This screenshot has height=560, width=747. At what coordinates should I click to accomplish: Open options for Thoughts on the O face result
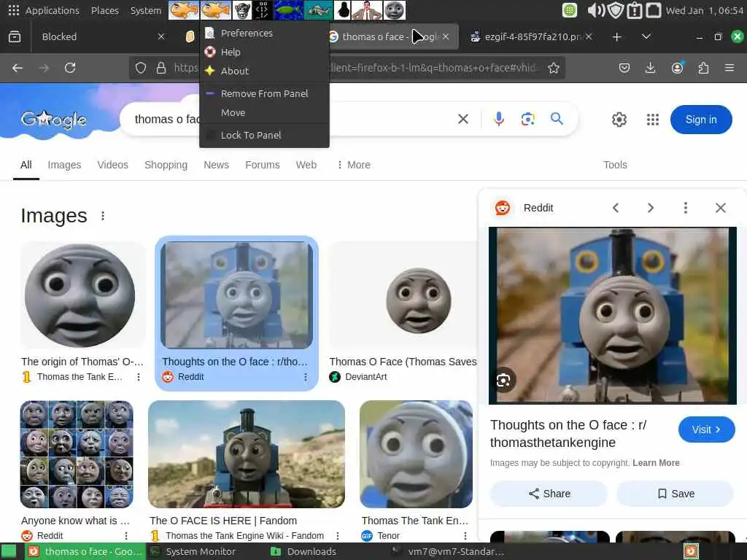coord(306,377)
